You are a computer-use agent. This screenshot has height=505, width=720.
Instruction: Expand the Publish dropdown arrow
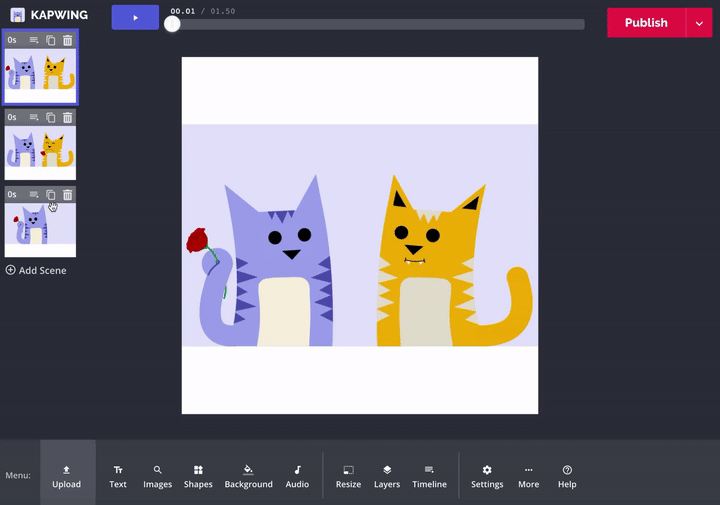(699, 23)
